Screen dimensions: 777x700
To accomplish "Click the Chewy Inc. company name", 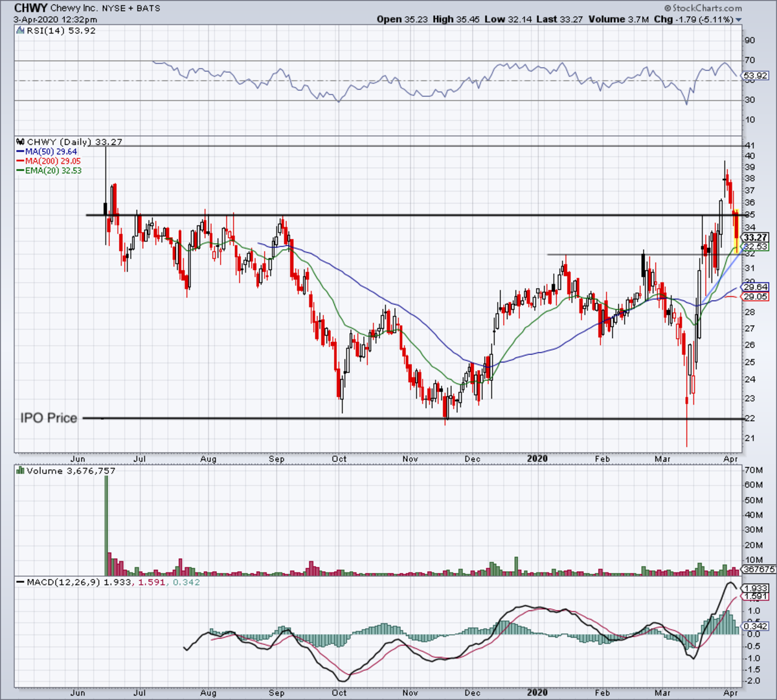I will (x=74, y=8).
